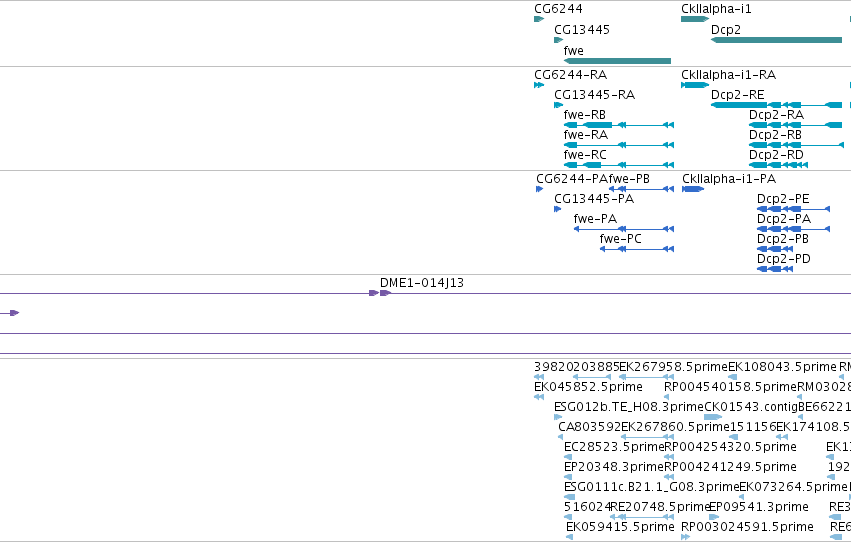Click the 'DME1-014J13' label text
Screen dimensions: 851x542
pyautogui.click(x=422, y=283)
